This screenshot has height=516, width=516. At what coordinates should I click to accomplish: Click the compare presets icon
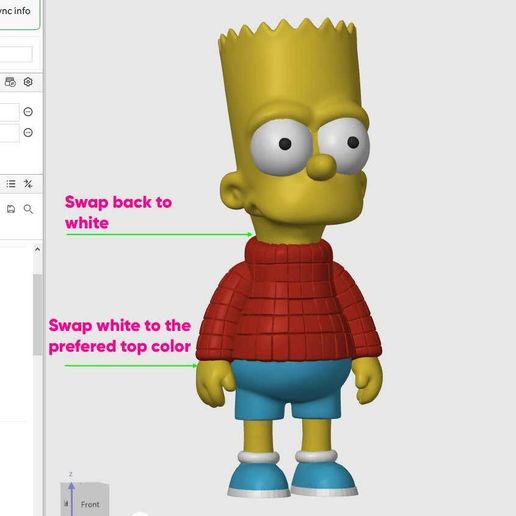[x=28, y=184]
